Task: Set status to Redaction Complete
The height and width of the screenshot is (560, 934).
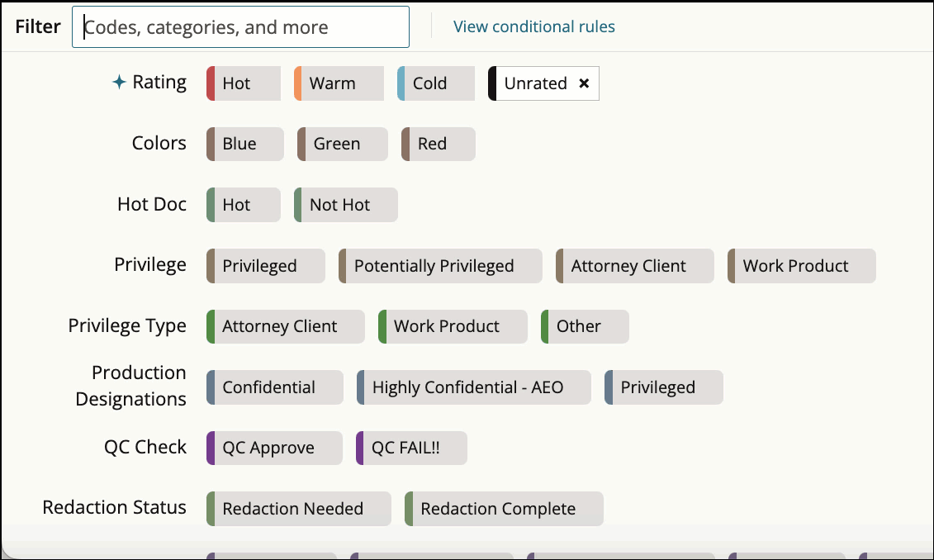Action: click(504, 509)
